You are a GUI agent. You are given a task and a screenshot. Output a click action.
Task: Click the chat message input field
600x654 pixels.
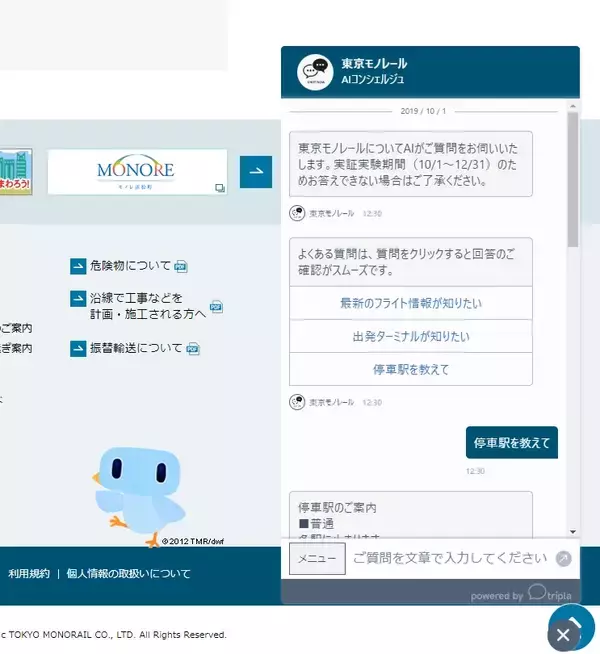click(x=449, y=559)
